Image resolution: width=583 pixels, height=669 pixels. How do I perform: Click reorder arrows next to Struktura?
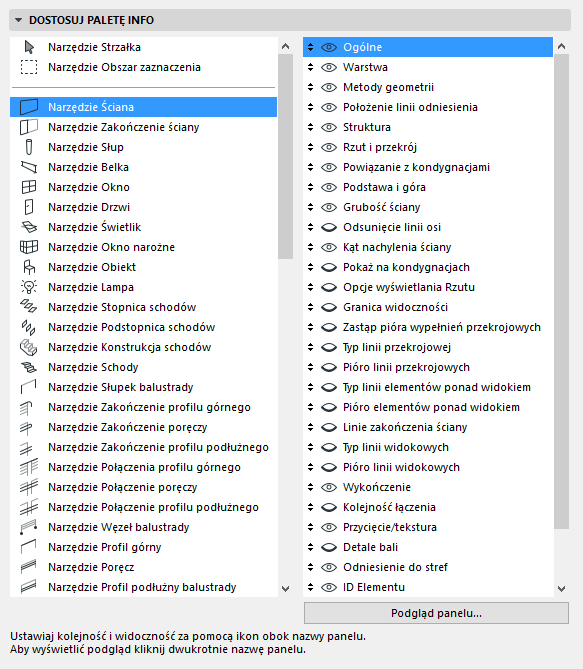pyautogui.click(x=310, y=127)
